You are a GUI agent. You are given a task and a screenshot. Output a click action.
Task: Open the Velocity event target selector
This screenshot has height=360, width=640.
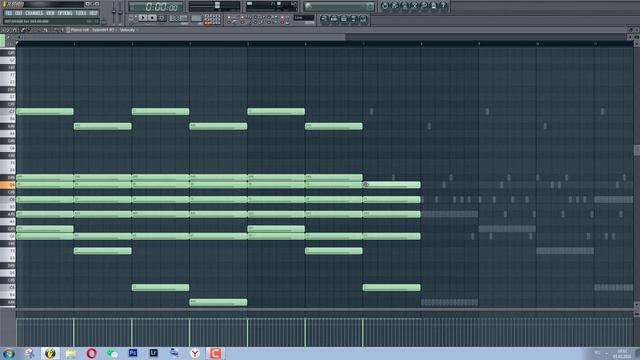(x=127, y=30)
